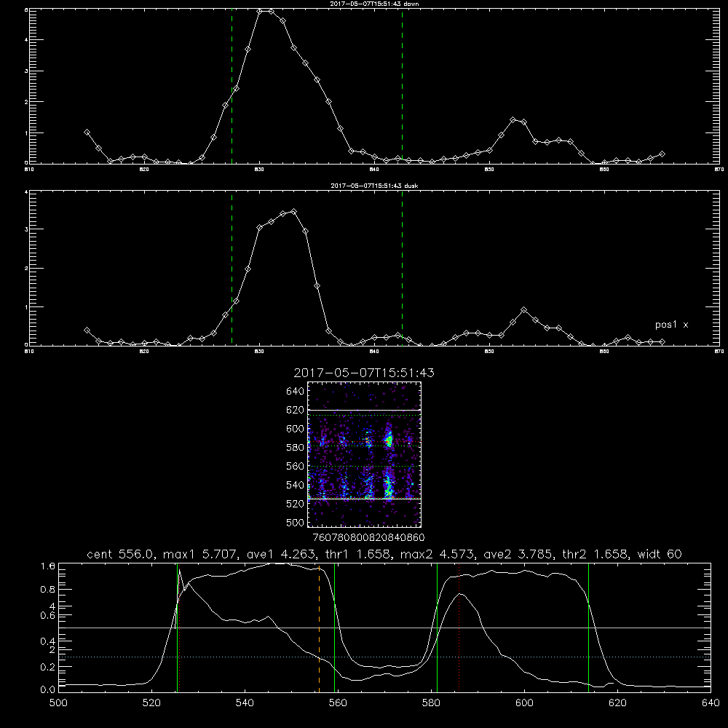Click the highest diamond data point in the dawn plot
This screenshot has width=728, height=728.
(260, 11)
